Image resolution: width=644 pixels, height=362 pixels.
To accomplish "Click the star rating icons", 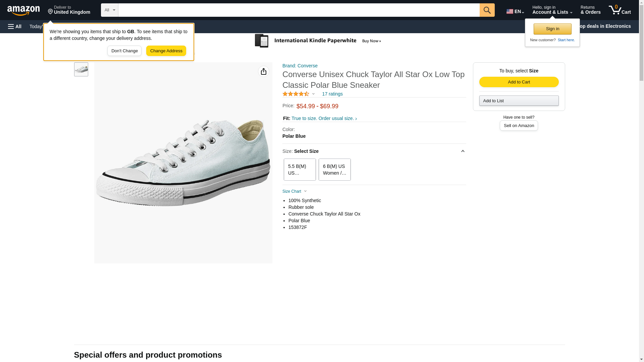I will (x=296, y=94).
